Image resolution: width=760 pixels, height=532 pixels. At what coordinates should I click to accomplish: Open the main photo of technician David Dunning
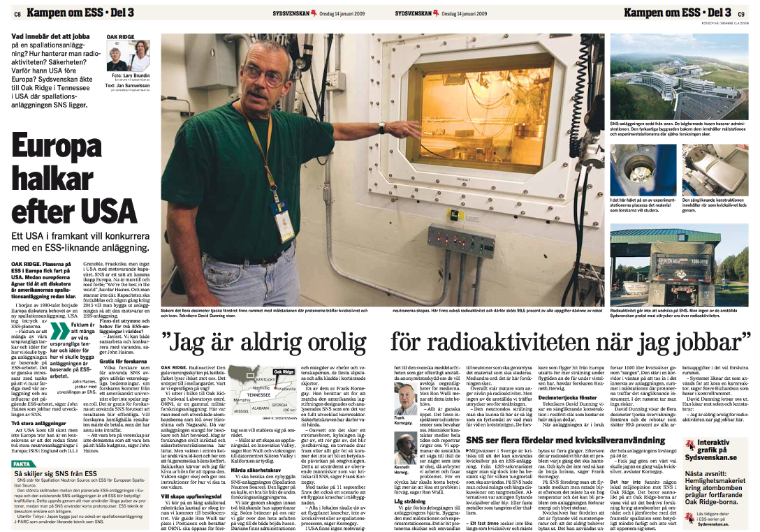click(382, 170)
